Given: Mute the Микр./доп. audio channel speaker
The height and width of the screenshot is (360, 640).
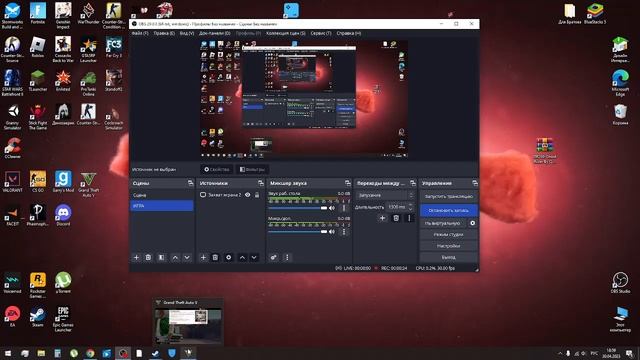Looking at the screenshot, I should pos(332,232).
